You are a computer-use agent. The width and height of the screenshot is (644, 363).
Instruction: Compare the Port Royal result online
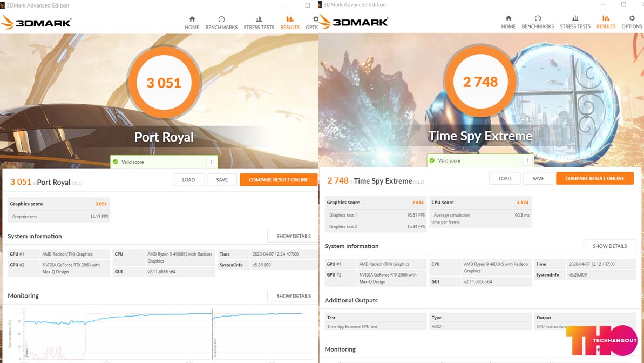point(279,180)
